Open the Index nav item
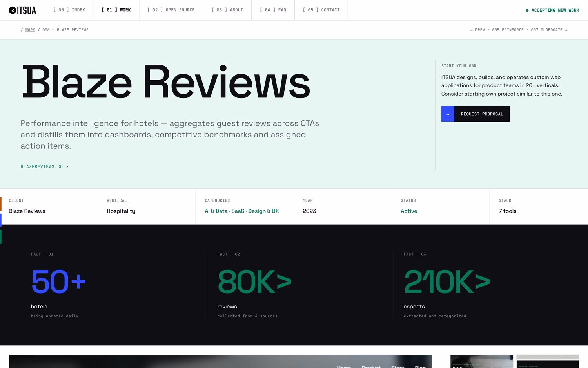Screen dimensions: 588x368 [69, 10]
